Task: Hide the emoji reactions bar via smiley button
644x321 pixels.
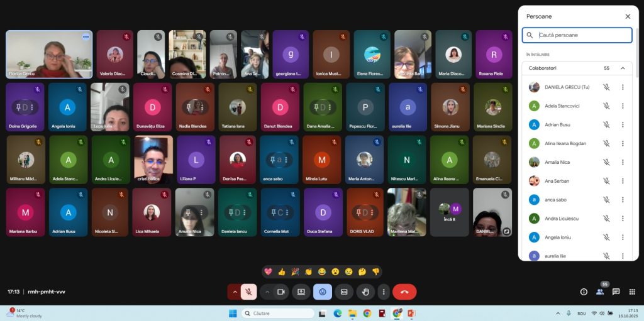Action: pos(323,291)
